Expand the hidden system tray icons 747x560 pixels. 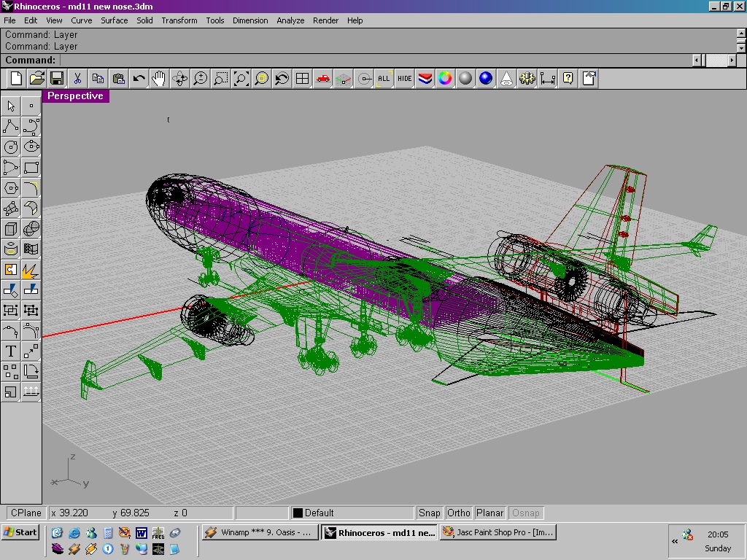(675, 541)
